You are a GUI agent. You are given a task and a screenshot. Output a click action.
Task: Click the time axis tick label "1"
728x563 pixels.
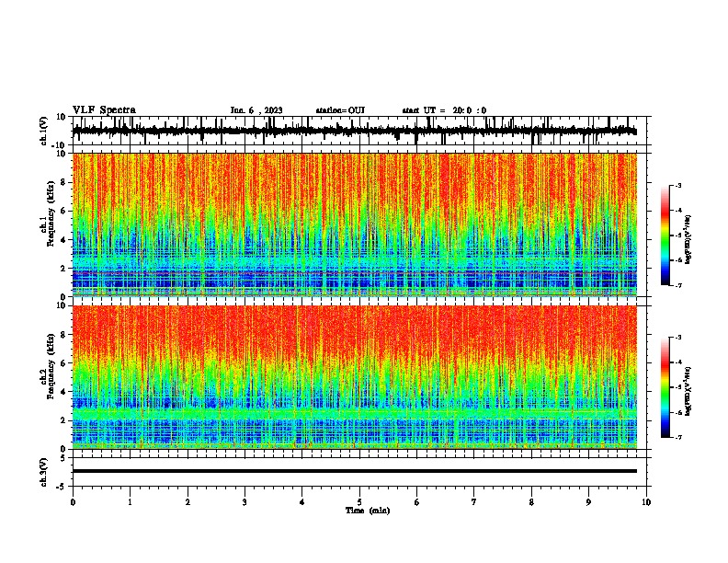click(x=130, y=502)
